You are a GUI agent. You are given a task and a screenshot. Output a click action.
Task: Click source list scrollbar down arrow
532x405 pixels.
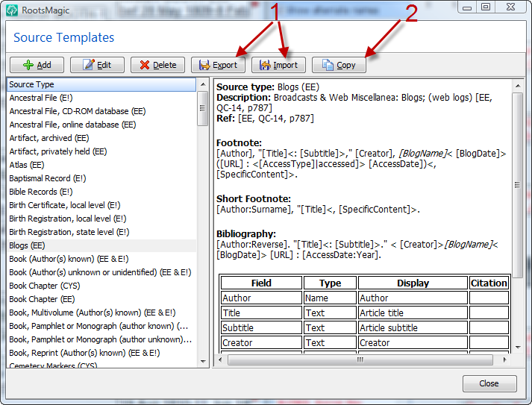point(203,362)
